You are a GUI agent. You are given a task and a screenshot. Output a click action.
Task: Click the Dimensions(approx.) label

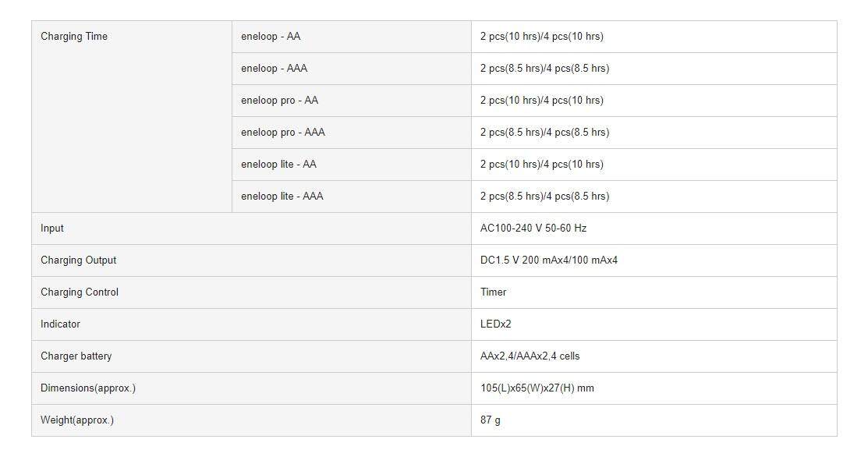click(88, 388)
